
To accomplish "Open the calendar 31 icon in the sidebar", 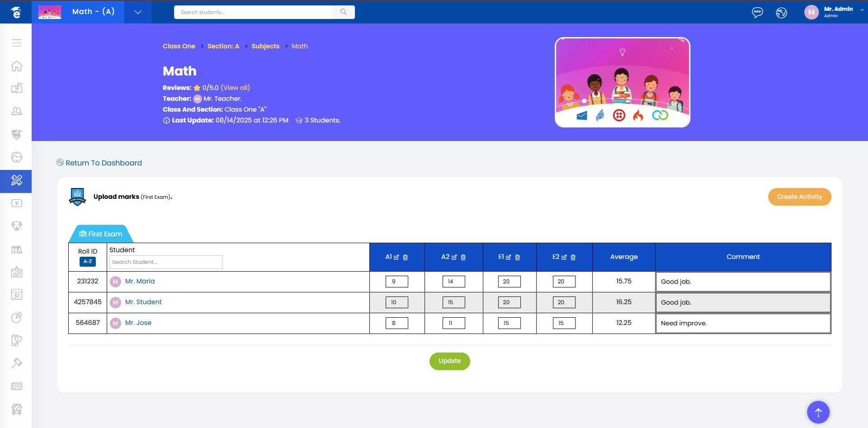I will pyautogui.click(x=17, y=295).
